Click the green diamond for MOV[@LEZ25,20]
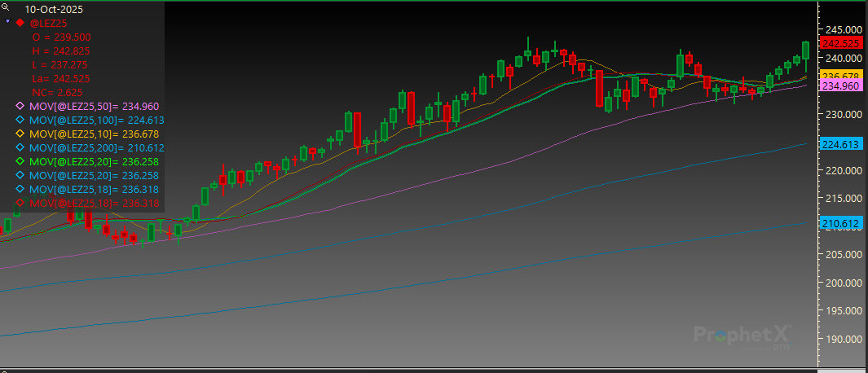Image resolution: width=868 pixels, height=373 pixels. (x=20, y=161)
